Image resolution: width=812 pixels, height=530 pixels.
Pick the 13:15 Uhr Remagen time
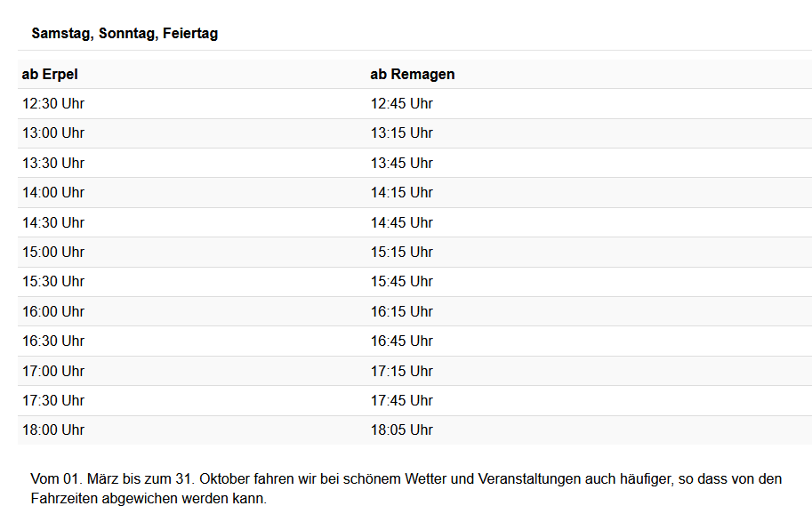[x=402, y=133]
